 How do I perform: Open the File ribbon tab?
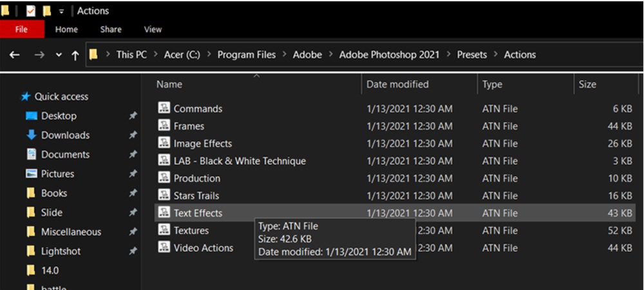point(21,29)
